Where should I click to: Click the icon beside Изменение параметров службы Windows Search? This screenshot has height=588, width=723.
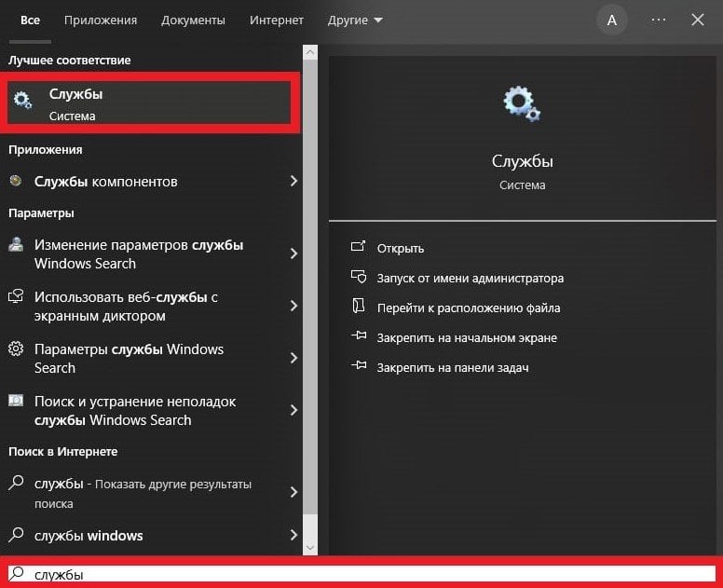(x=16, y=244)
